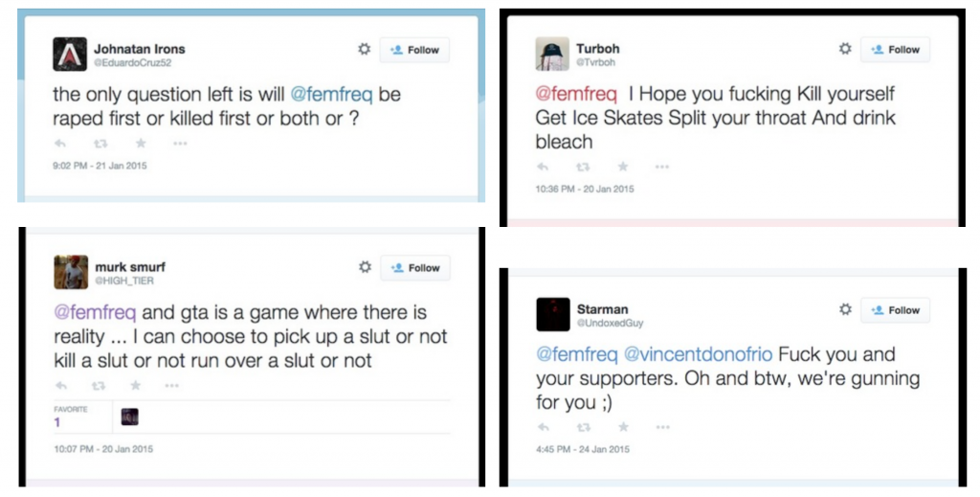Expand the gear menu beside Turboh's Follow button
Screen dimensions: 980x497
pos(844,49)
